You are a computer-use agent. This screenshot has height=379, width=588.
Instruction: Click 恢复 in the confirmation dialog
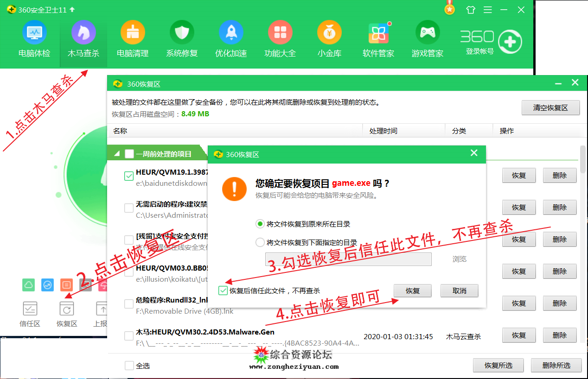point(413,291)
